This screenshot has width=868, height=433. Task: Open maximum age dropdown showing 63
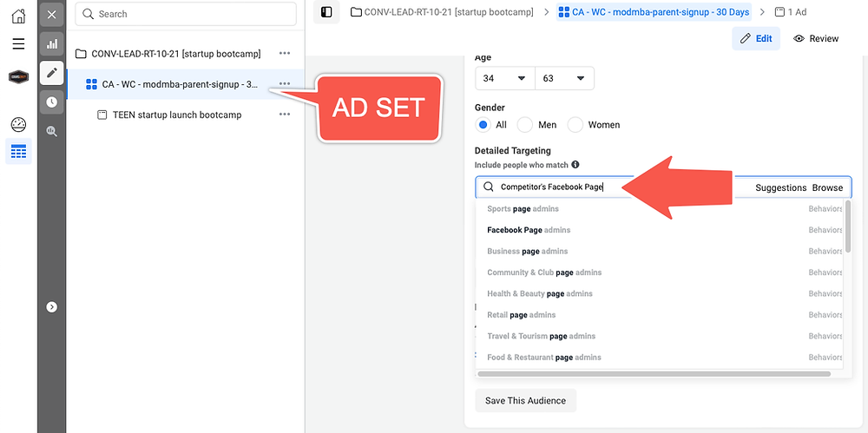coord(565,78)
